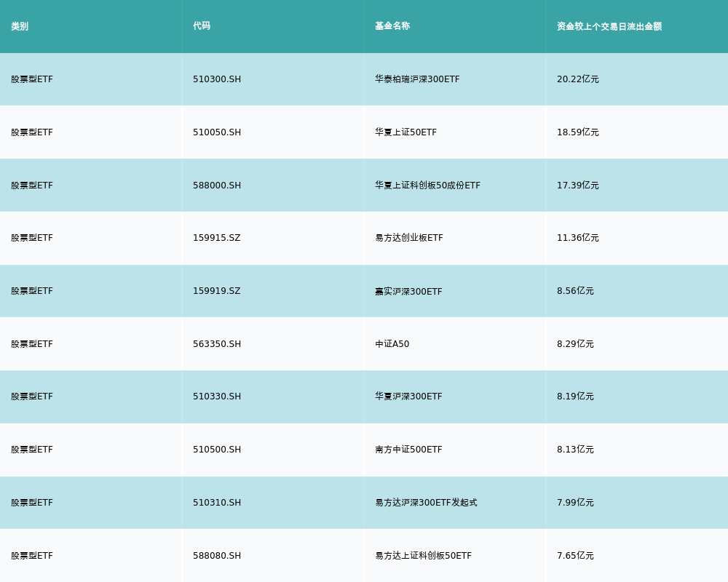This screenshot has height=582, width=728.
Task: Click fund name 华泰柏瑞沪深300ETF
Action: [x=417, y=79]
